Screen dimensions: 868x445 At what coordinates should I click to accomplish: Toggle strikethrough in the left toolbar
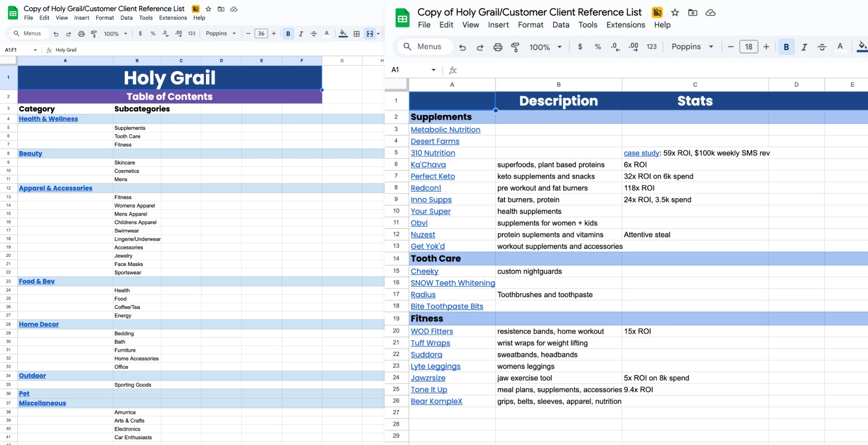tap(314, 34)
